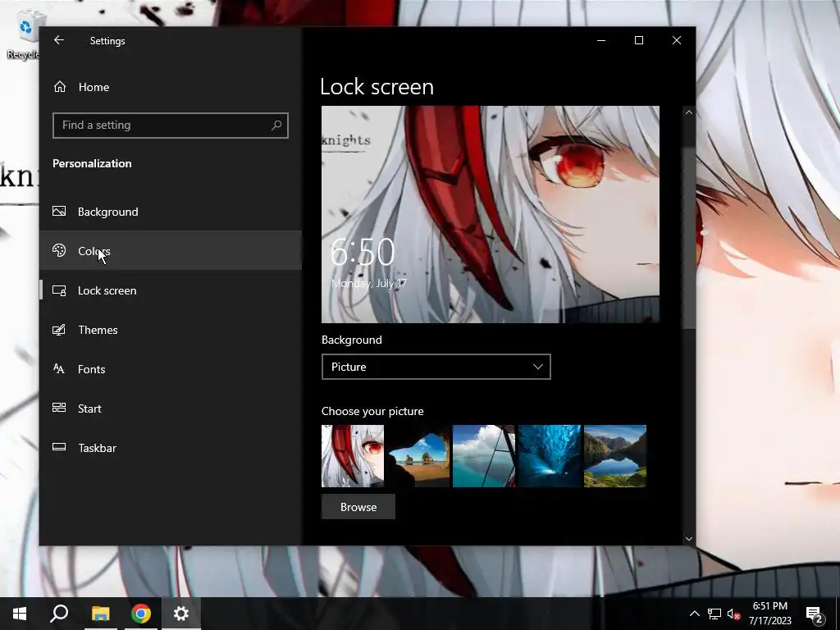This screenshot has height=630, width=840.
Task: Open the Windows Start menu
Action: pyautogui.click(x=20, y=614)
